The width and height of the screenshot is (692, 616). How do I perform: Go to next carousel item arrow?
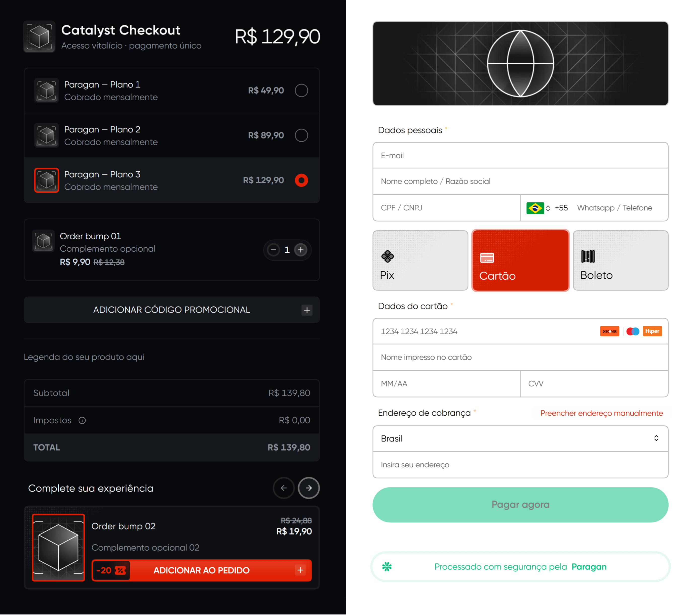coord(309,488)
